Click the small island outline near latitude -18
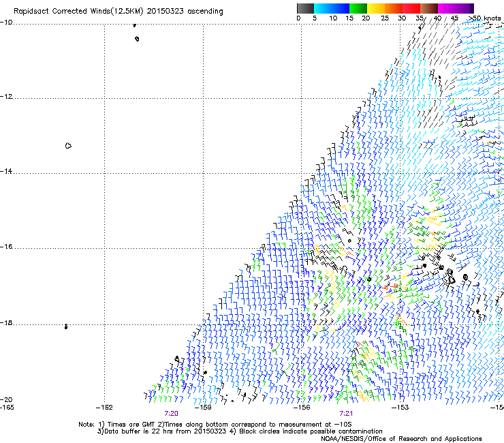 pyautogui.click(x=66, y=326)
